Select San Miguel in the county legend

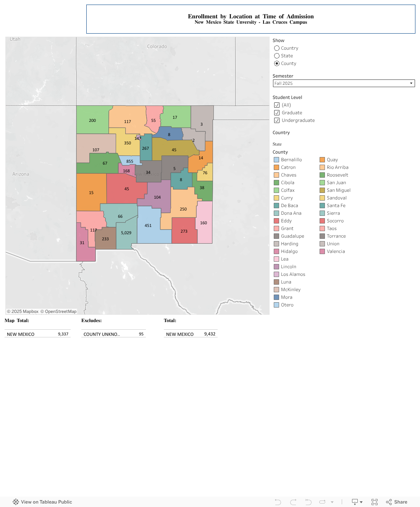coord(339,190)
